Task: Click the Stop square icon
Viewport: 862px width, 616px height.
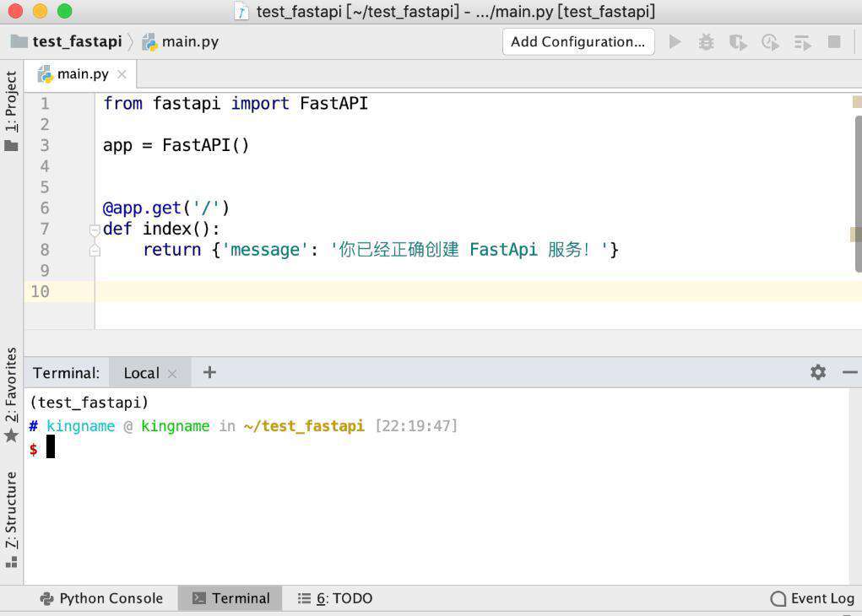Action: pos(834,41)
